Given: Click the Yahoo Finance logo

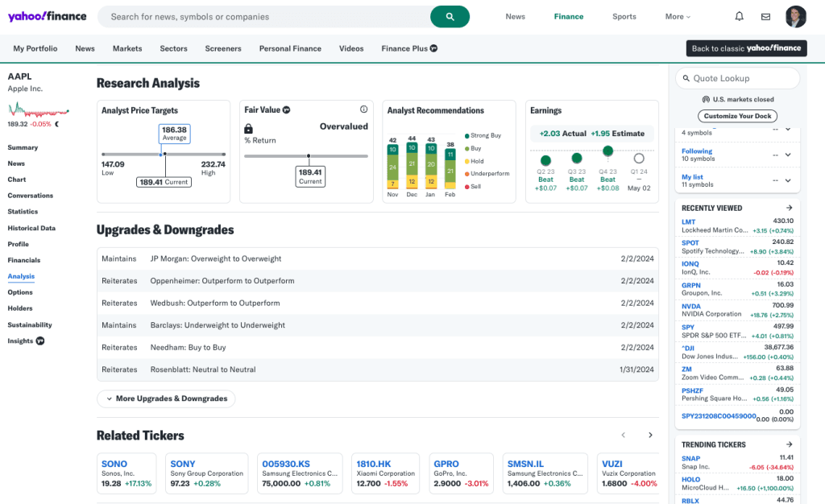Looking at the screenshot, I should click(47, 16).
